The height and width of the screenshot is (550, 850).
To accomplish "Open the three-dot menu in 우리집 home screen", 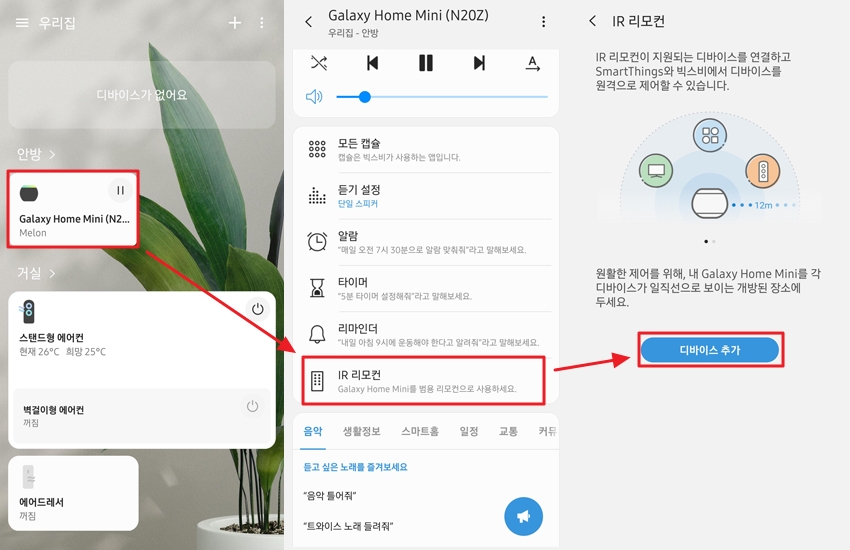I will click(262, 23).
